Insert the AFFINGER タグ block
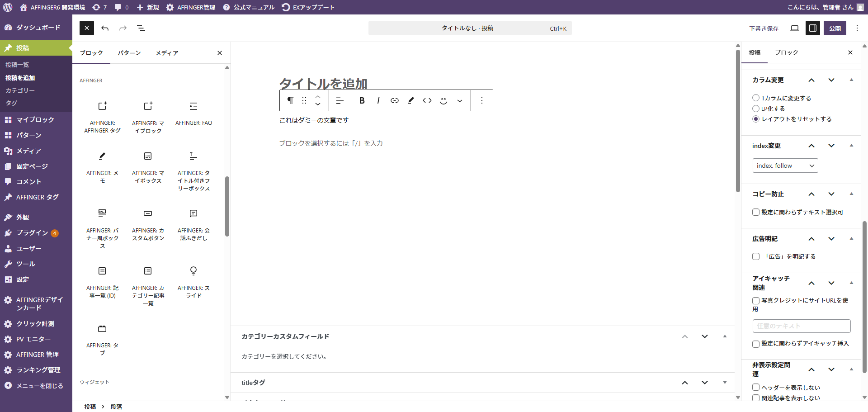Screen dimensions: 868x412 pyautogui.click(x=103, y=117)
